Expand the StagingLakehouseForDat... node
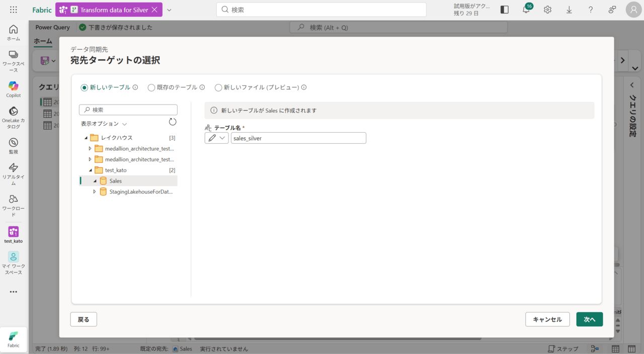 click(95, 192)
